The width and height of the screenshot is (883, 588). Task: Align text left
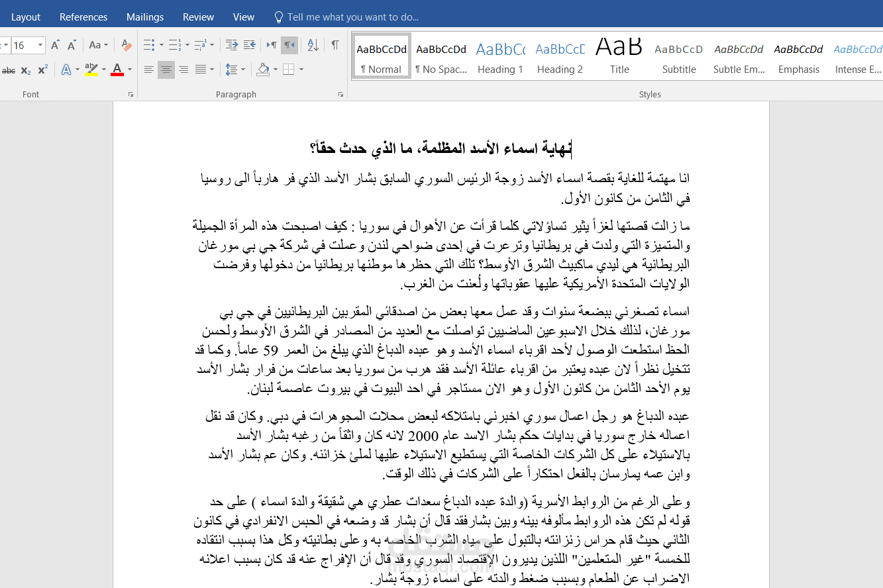click(x=149, y=70)
